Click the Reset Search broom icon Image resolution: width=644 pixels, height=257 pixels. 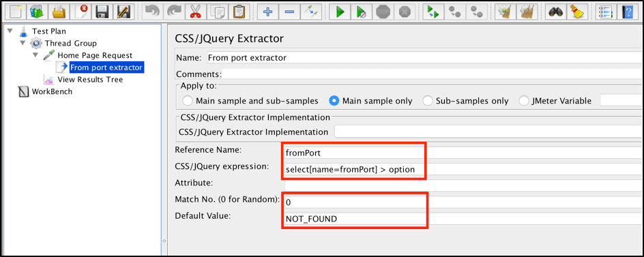[x=577, y=12]
